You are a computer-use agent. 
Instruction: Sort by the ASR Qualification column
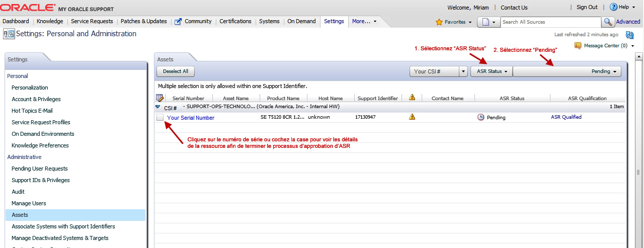587,98
